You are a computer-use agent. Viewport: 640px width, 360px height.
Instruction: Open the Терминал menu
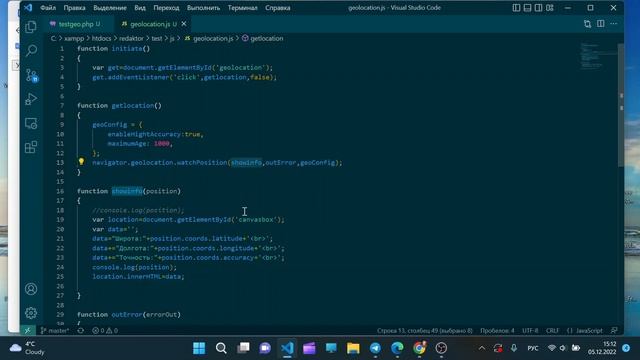pyautogui.click(x=242, y=8)
